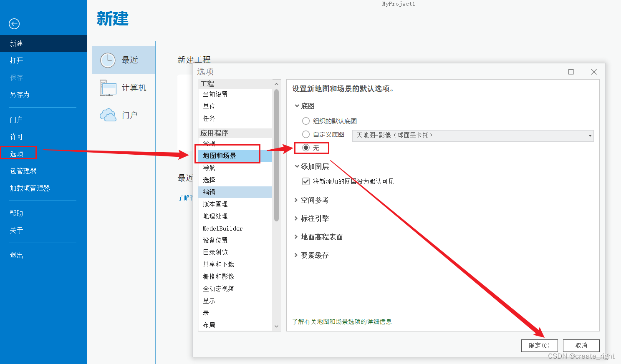Select 地理处理 in options list
This screenshot has height=364, width=621.
235,216
